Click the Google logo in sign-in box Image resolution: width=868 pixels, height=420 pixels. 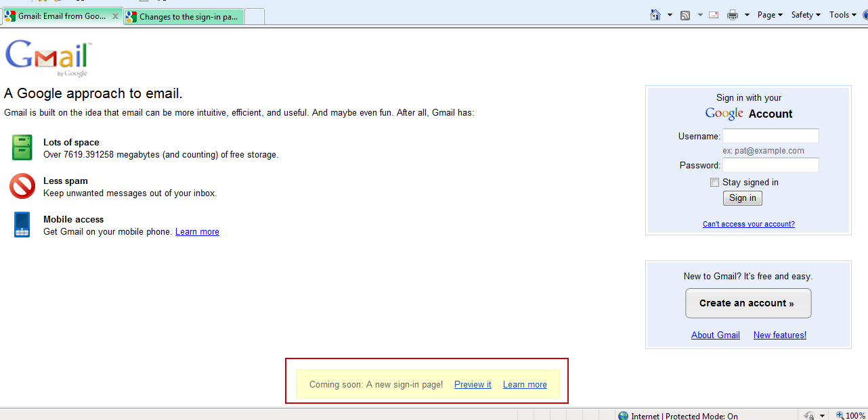(x=724, y=114)
